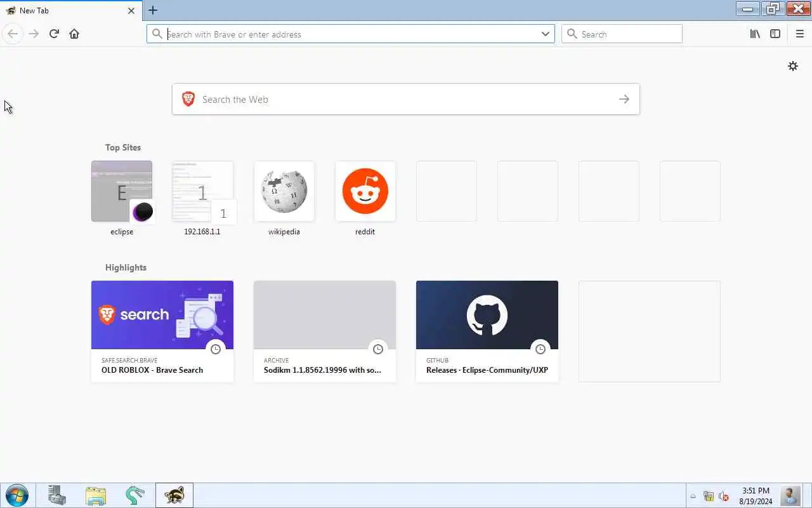Click the eclipse label under its tile

pyautogui.click(x=122, y=232)
